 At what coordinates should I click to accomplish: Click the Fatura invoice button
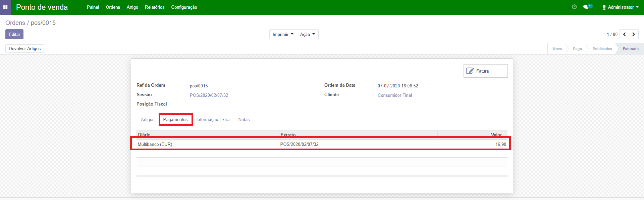(x=485, y=71)
